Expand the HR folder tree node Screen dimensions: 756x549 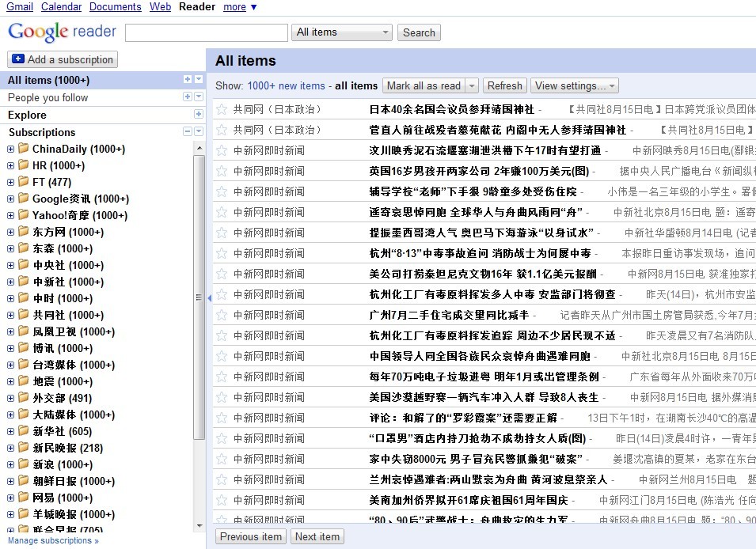pyautogui.click(x=10, y=166)
